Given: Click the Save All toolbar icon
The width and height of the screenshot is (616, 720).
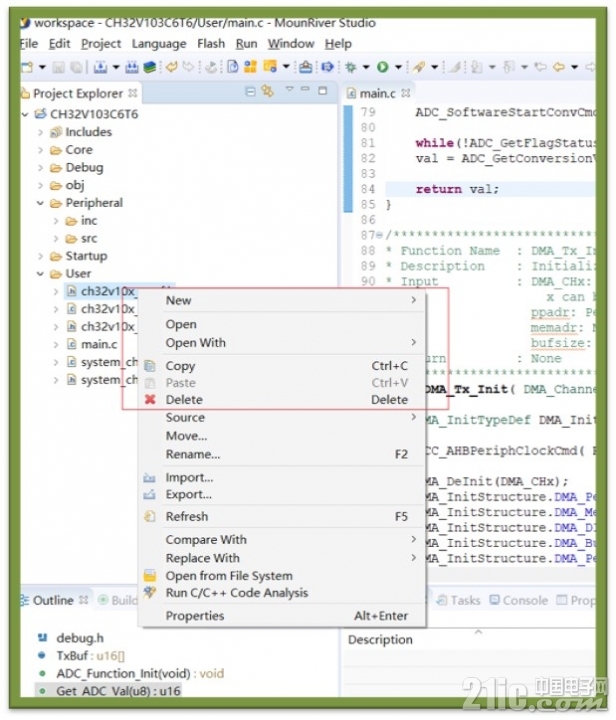Looking at the screenshot, I should [x=76, y=68].
